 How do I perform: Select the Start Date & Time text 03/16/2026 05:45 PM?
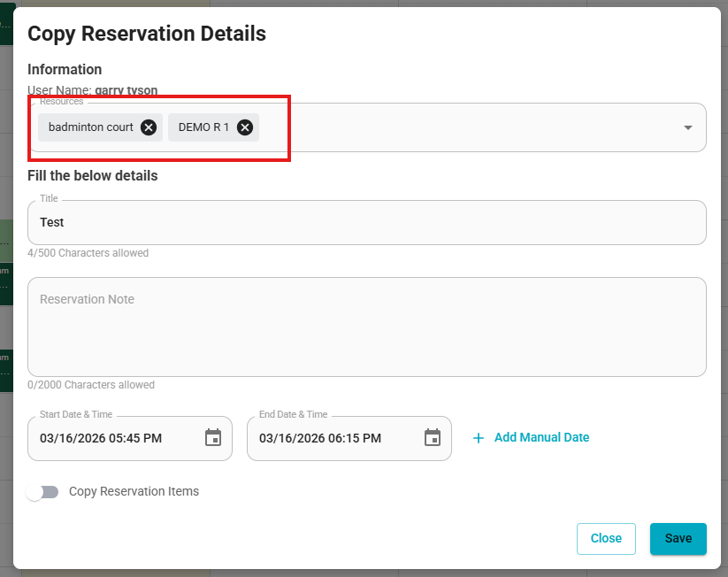(101, 438)
